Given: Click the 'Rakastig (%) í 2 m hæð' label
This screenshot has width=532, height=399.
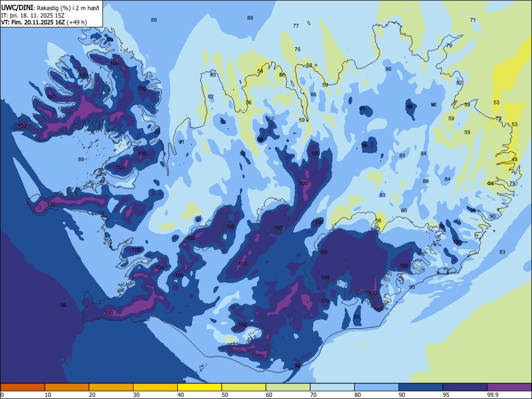Looking at the screenshot, I should click(68, 8).
